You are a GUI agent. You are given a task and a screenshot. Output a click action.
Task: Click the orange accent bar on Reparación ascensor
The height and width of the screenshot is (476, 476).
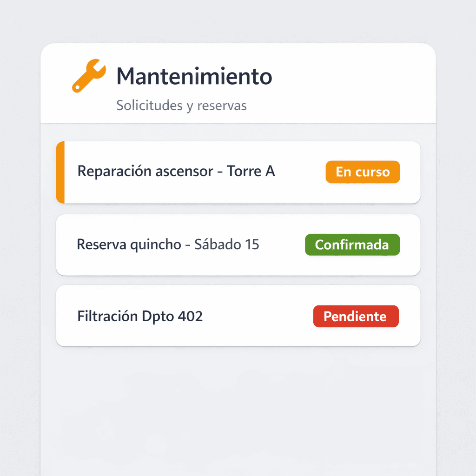pos(59,172)
